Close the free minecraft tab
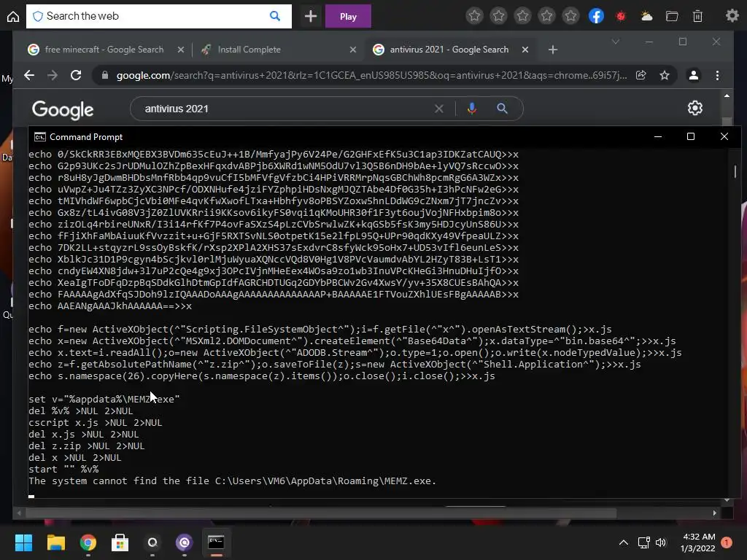747x560 pixels. pos(181,50)
